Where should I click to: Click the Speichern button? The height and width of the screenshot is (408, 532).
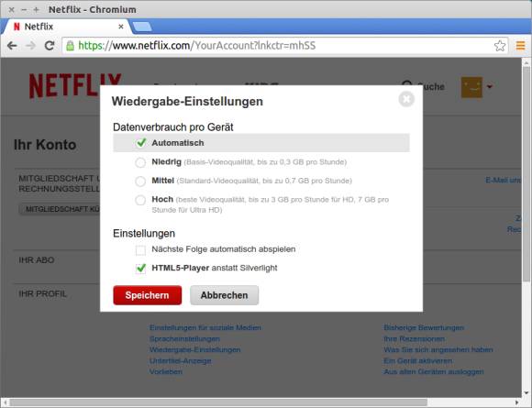click(x=148, y=295)
